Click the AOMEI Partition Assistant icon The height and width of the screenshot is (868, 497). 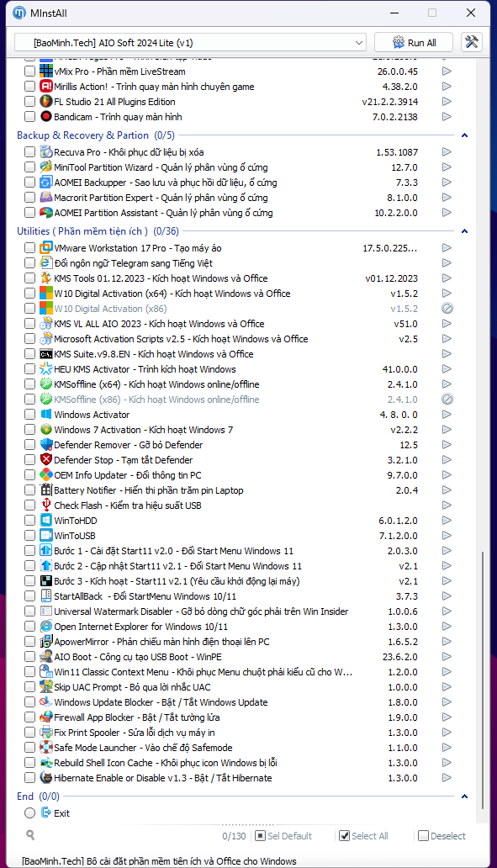pyautogui.click(x=46, y=213)
